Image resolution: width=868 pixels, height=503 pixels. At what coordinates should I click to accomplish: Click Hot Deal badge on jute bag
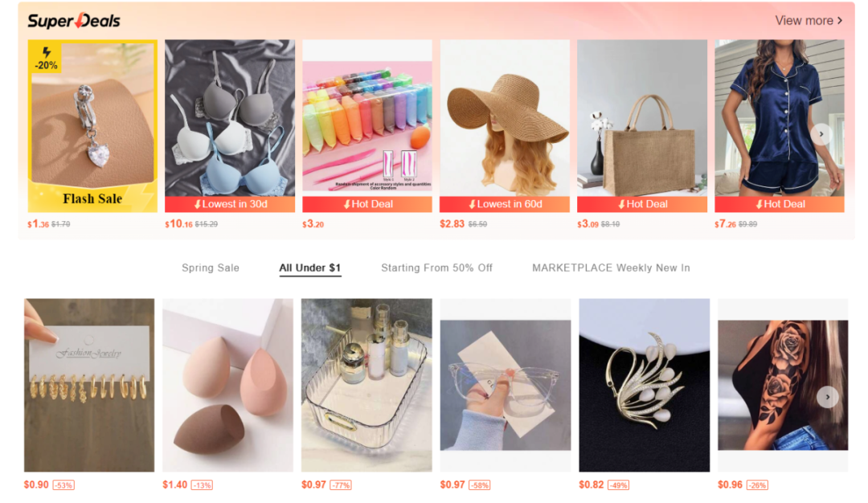(x=642, y=204)
